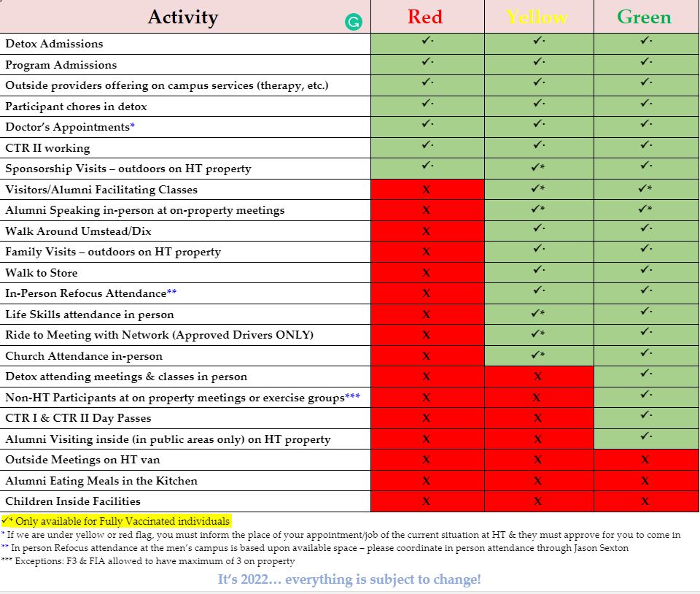Click Red column checkmark for Detox Admissions
Viewport: 700px width, 594px height.
(427, 40)
